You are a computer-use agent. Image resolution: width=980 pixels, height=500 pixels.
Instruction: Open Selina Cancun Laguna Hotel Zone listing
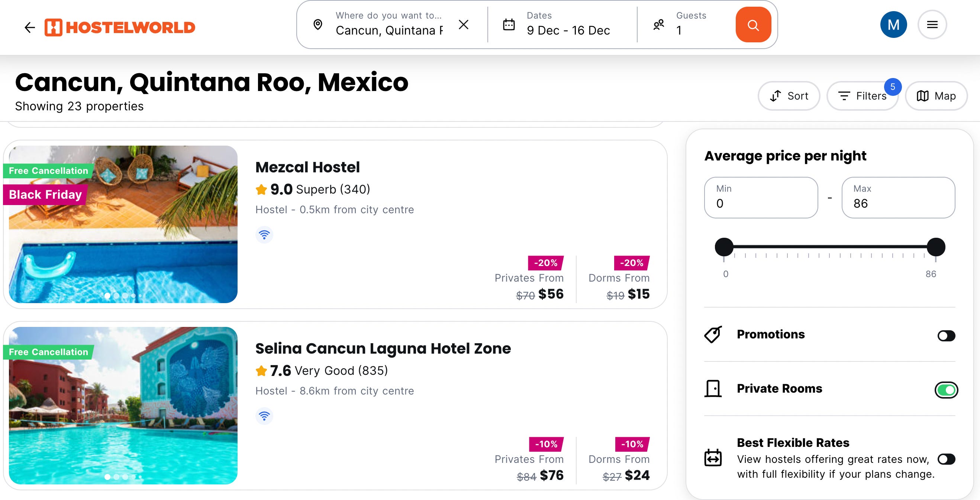(383, 348)
